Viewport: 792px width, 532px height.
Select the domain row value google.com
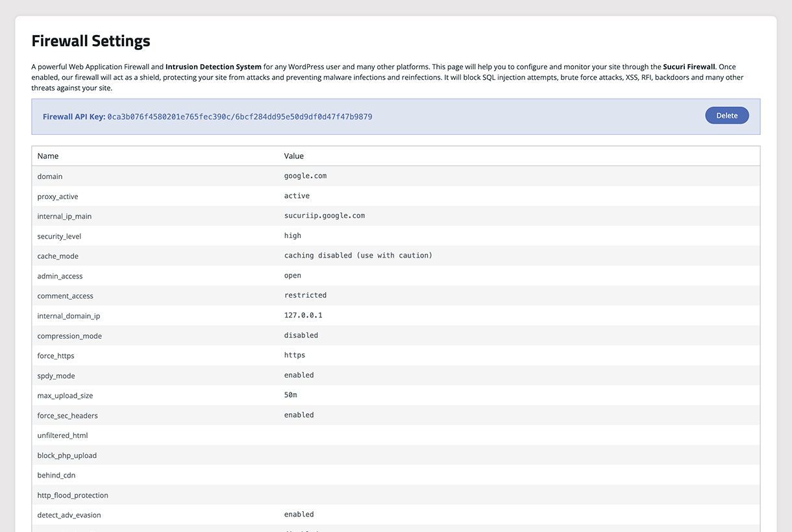pos(305,176)
